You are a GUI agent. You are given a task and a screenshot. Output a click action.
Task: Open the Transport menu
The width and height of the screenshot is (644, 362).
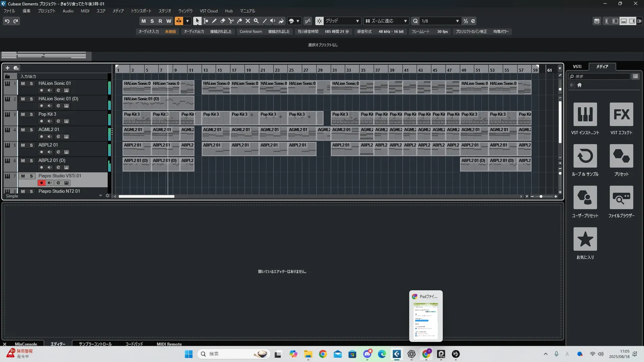tap(141, 11)
